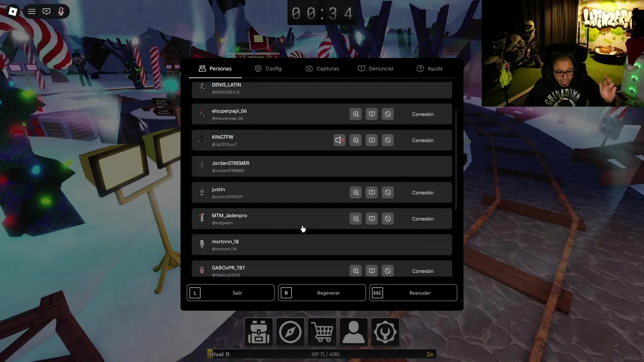Report GABOxPR_787 with flag icon

click(x=372, y=270)
